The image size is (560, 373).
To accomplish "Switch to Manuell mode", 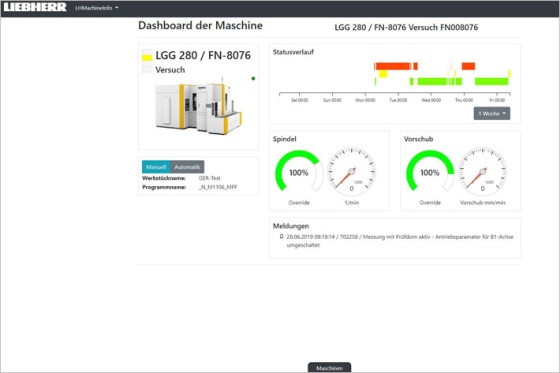I will coord(156,167).
